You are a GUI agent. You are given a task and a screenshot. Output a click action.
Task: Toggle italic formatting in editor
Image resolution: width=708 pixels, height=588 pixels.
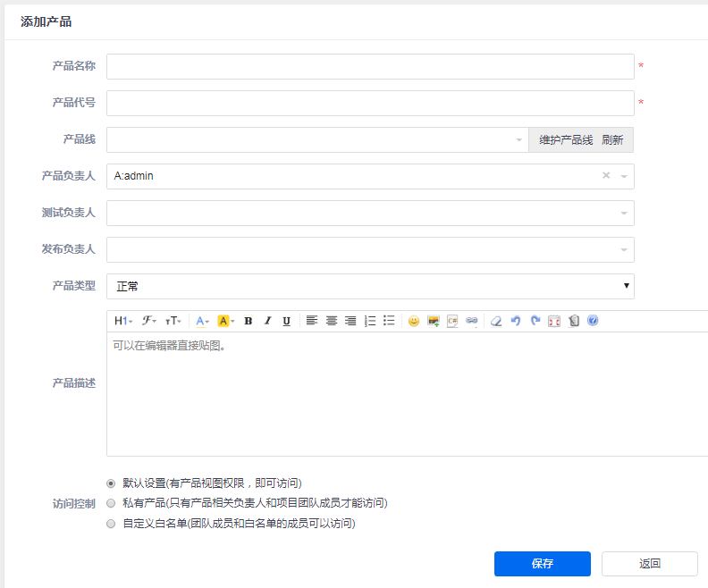[268, 321]
